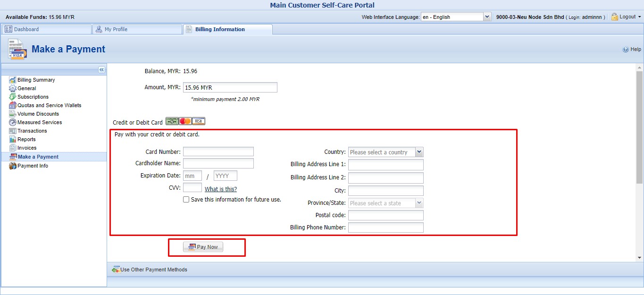The image size is (644, 295).
Task: Click the vertical scrollbar thumb
Action: (x=639, y=127)
